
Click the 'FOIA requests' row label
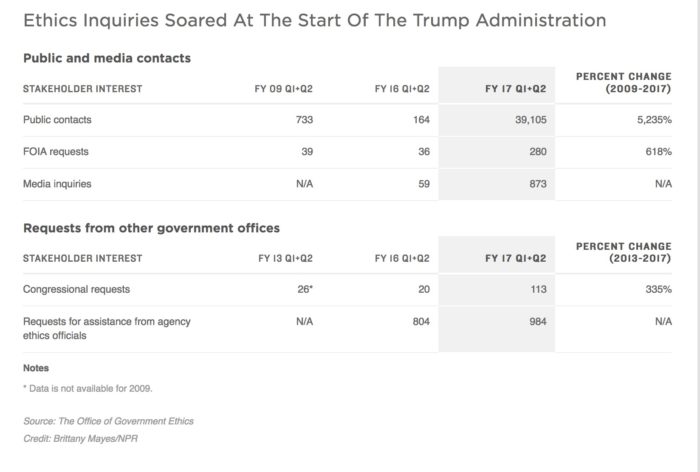pyautogui.click(x=55, y=152)
